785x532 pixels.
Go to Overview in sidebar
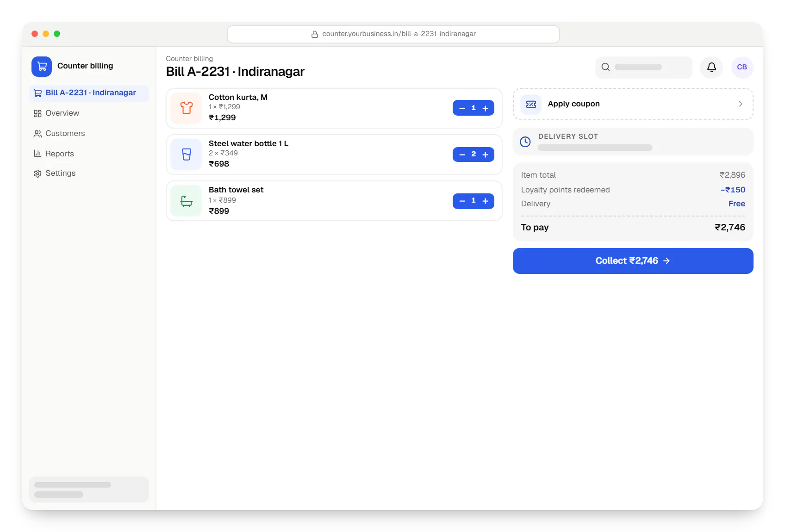click(x=89, y=113)
